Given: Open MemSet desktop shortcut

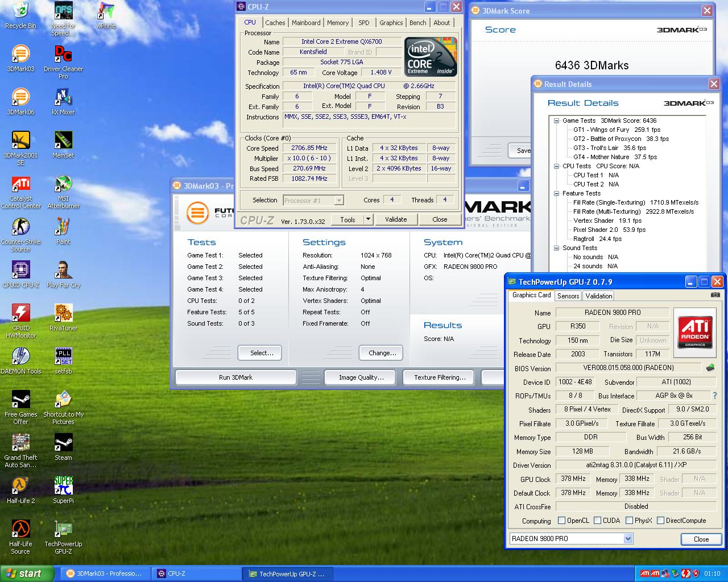Looking at the screenshot, I should pos(63,145).
